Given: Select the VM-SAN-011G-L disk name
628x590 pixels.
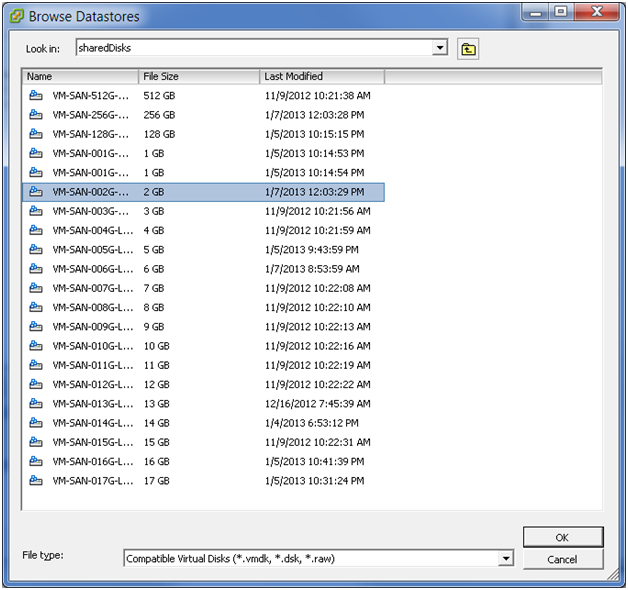Looking at the screenshot, I should 93,365.
